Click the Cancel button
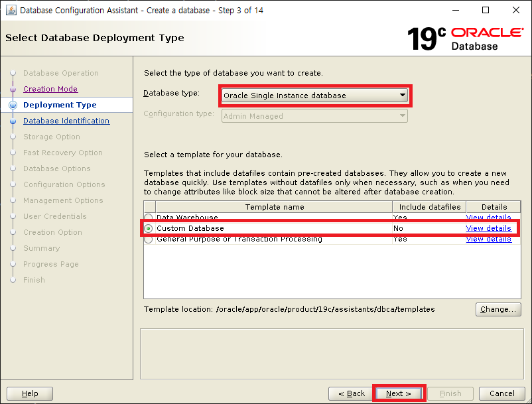Image resolution: width=532 pixels, height=404 pixels. 501,393
